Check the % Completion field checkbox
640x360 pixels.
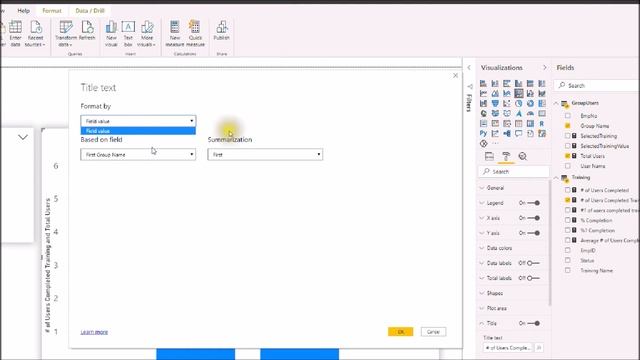coord(568,220)
